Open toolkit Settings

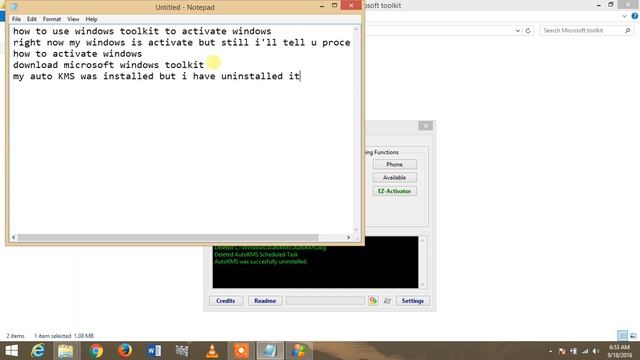pos(413,301)
